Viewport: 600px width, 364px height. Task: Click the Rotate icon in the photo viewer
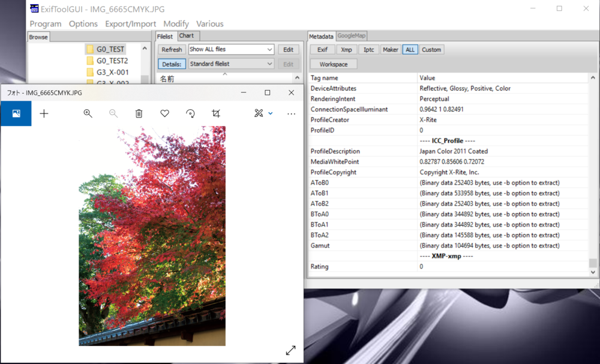click(190, 113)
